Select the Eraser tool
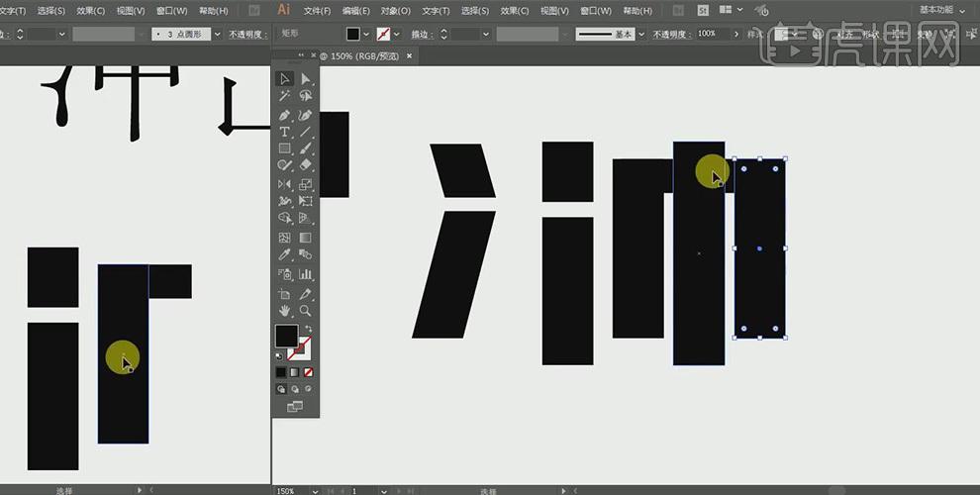This screenshot has width=980, height=495. 305,165
